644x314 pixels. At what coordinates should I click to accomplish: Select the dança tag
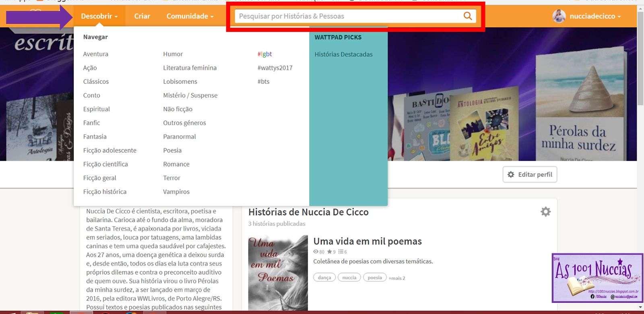[x=324, y=277]
